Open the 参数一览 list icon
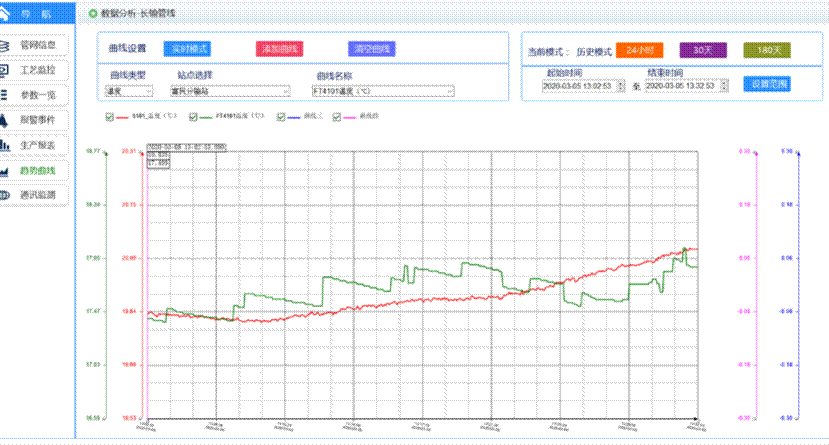The width and height of the screenshot is (829, 445). point(4,95)
